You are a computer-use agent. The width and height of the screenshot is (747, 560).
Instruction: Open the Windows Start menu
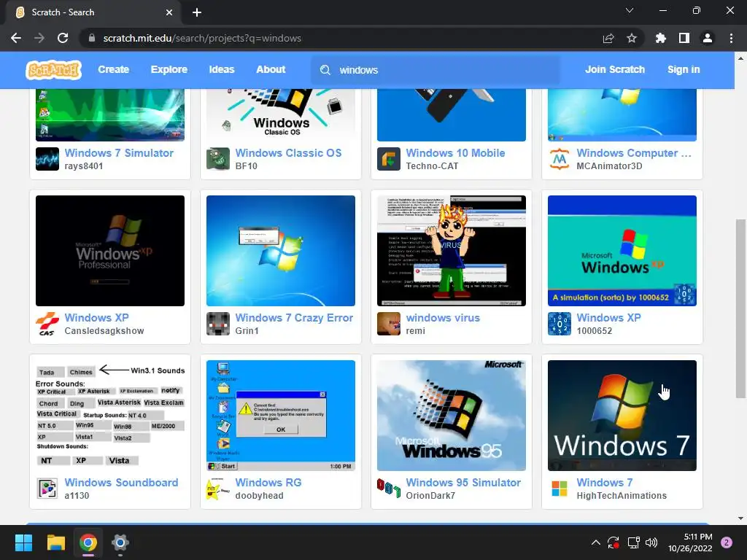tap(23, 542)
